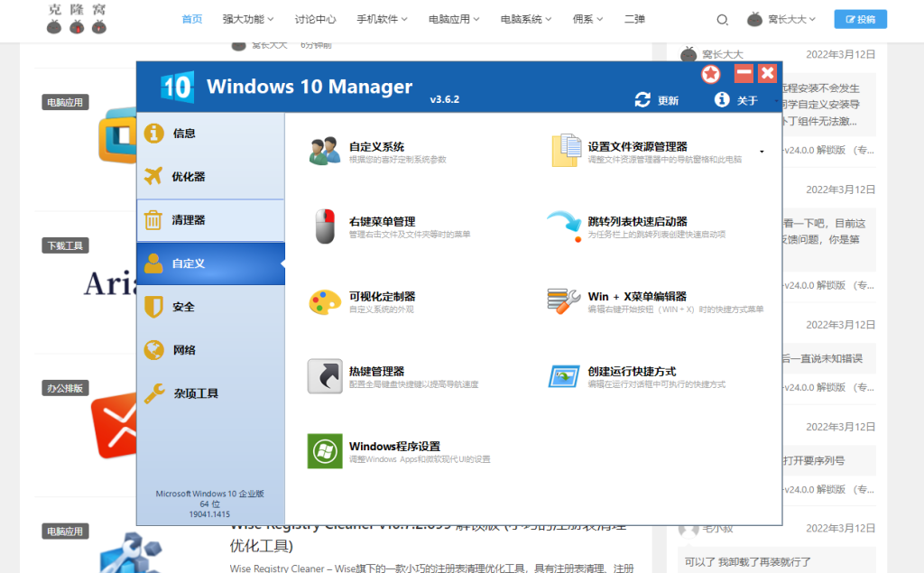Open the 热键管理器 shortcut arrow icon
Screen dimensions: 924x573
tap(325, 376)
